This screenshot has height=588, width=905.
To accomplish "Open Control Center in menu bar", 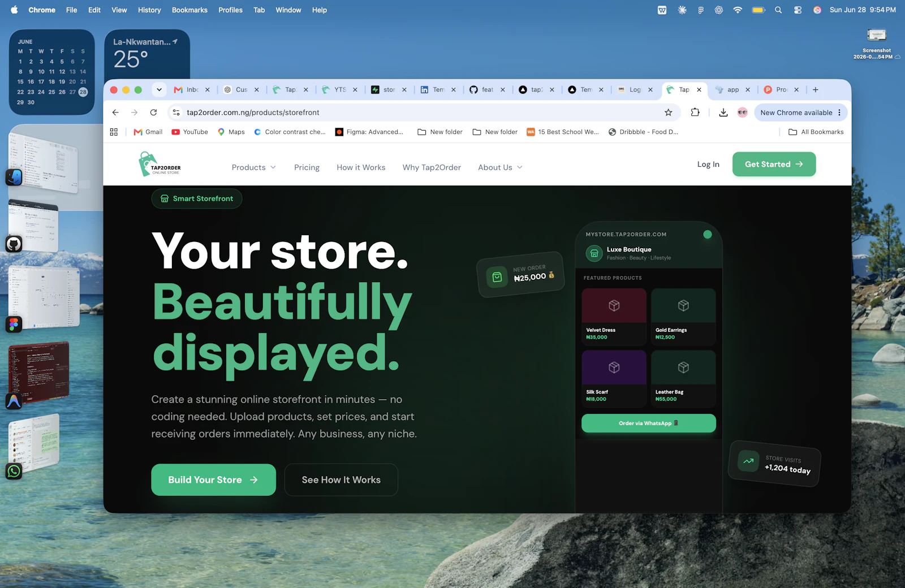I will [798, 10].
